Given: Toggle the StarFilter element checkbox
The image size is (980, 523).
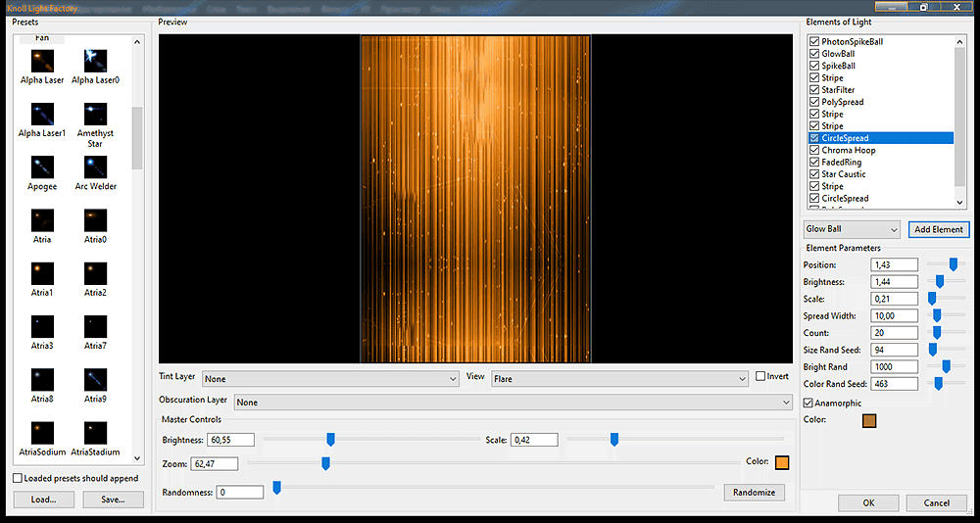Looking at the screenshot, I should pyautogui.click(x=814, y=90).
